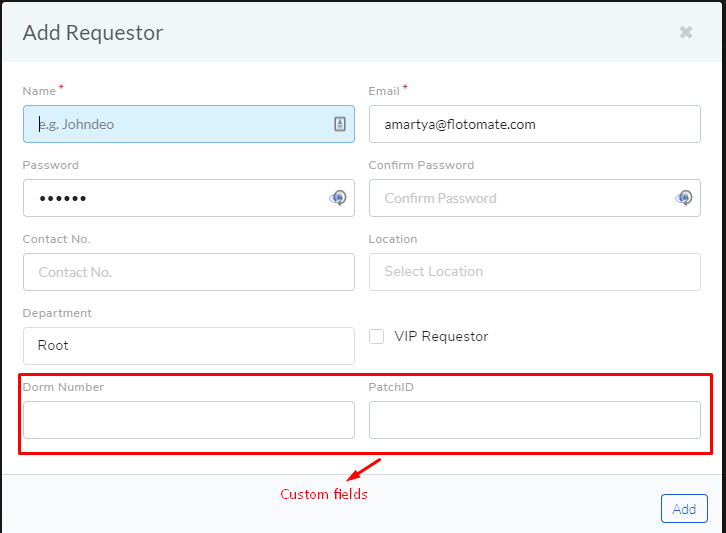Click the Add Requestor dialog title

[93, 33]
